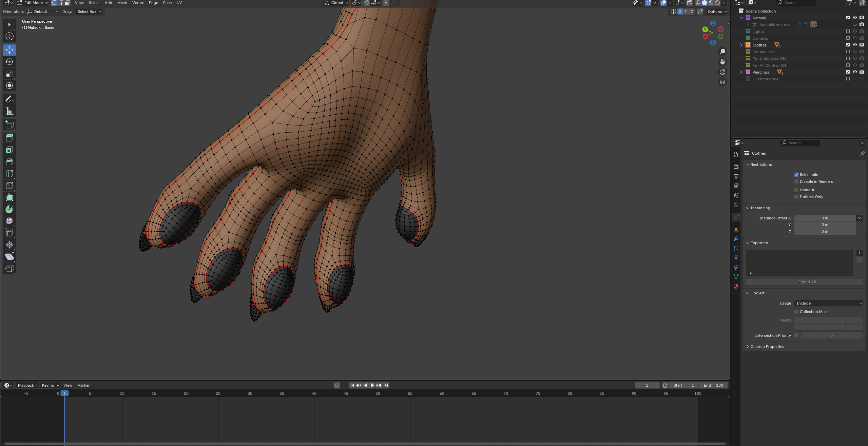The image size is (868, 446).
Task: Activate the Extrude Region tool
Action: pos(9,138)
